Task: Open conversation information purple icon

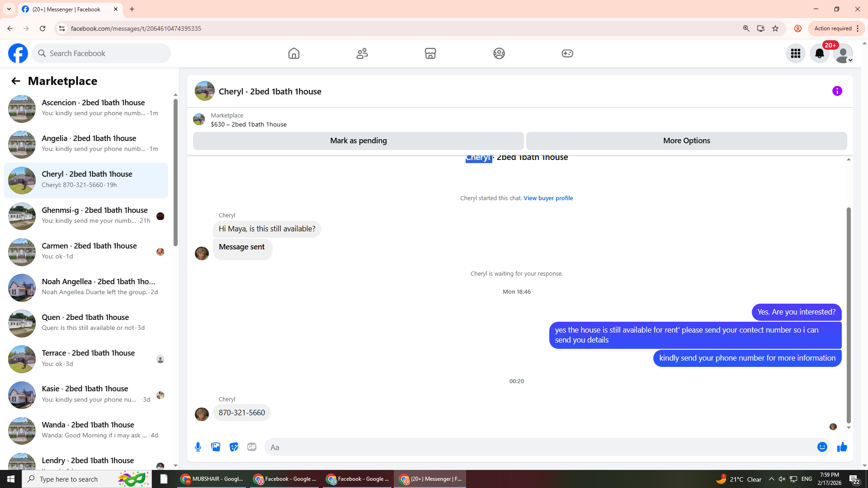Action: (x=837, y=91)
